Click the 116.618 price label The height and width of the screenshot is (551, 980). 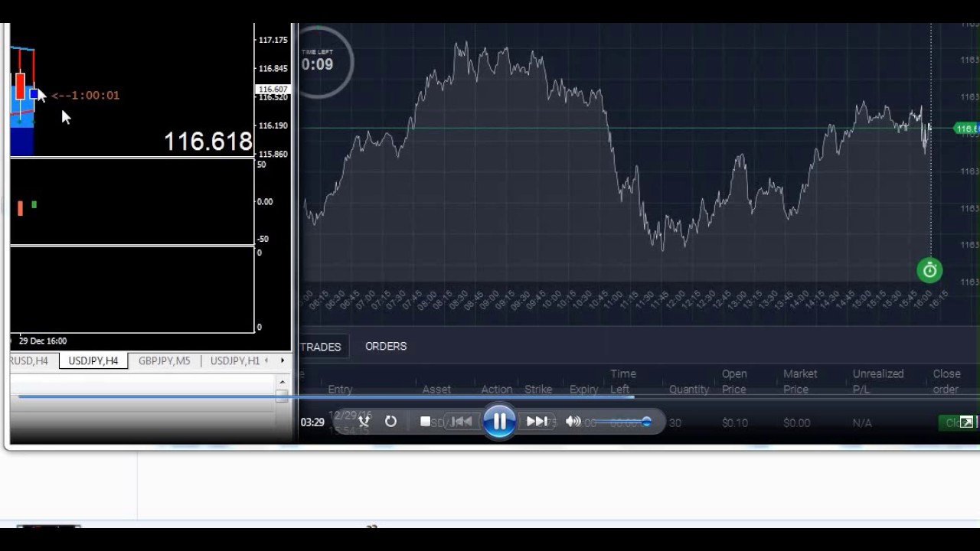point(208,142)
